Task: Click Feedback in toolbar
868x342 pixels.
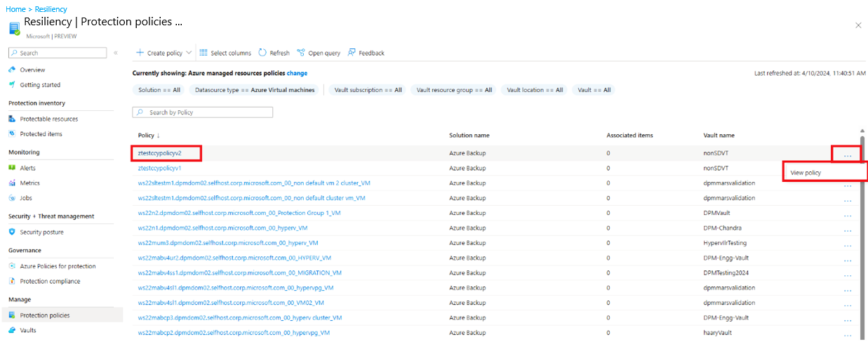Action: 366,53
